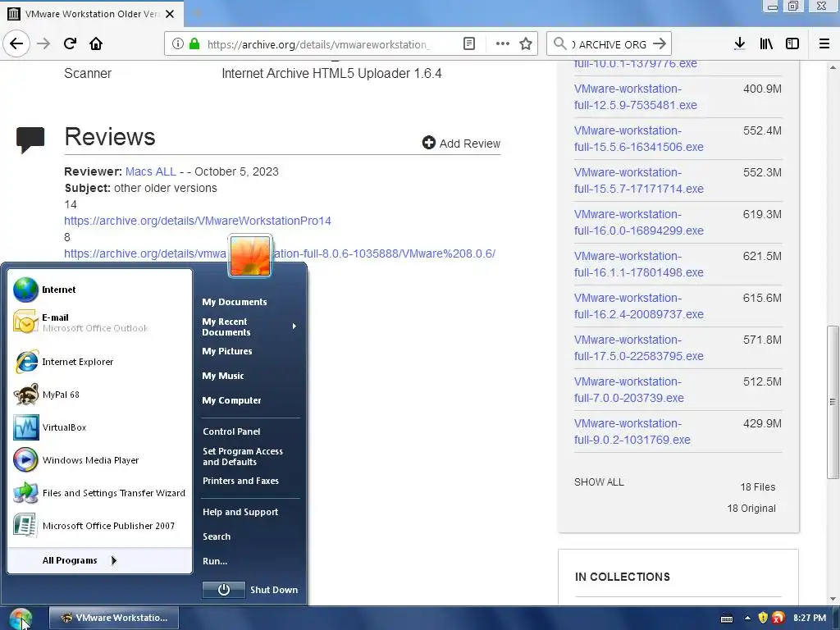Open the VMwareWorkstationPro14 archive link
The width and height of the screenshot is (840, 630).
[x=198, y=221]
